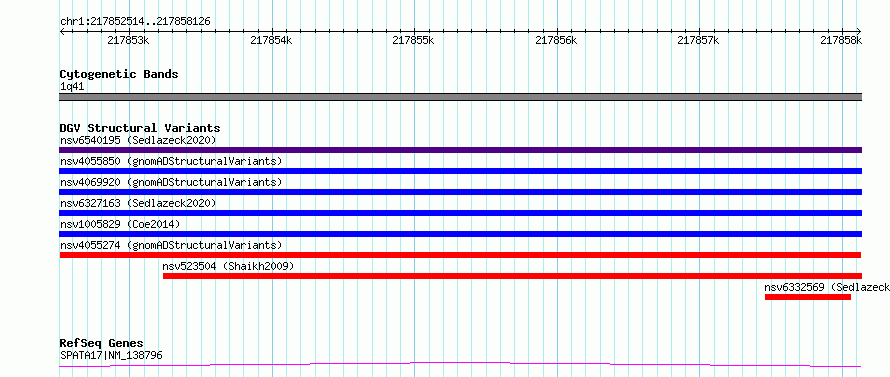
Task: Click the Cytogenetic Bands track title
Action: tap(119, 74)
